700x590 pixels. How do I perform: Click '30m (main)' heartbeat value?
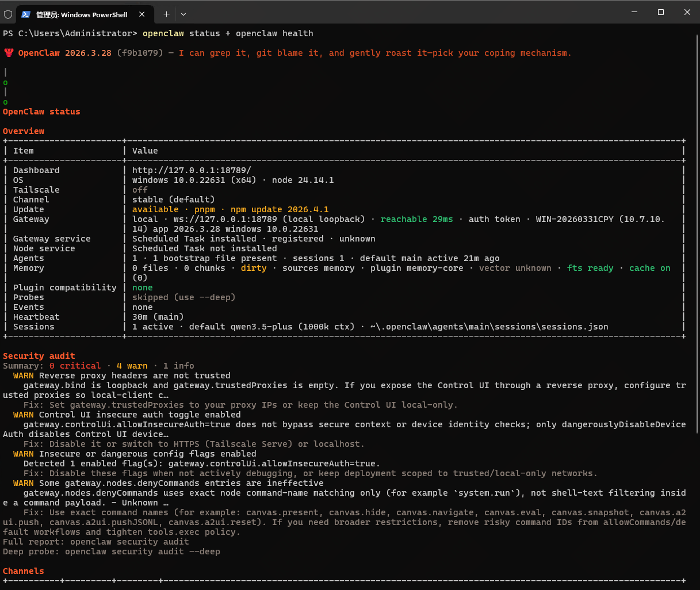[158, 317]
